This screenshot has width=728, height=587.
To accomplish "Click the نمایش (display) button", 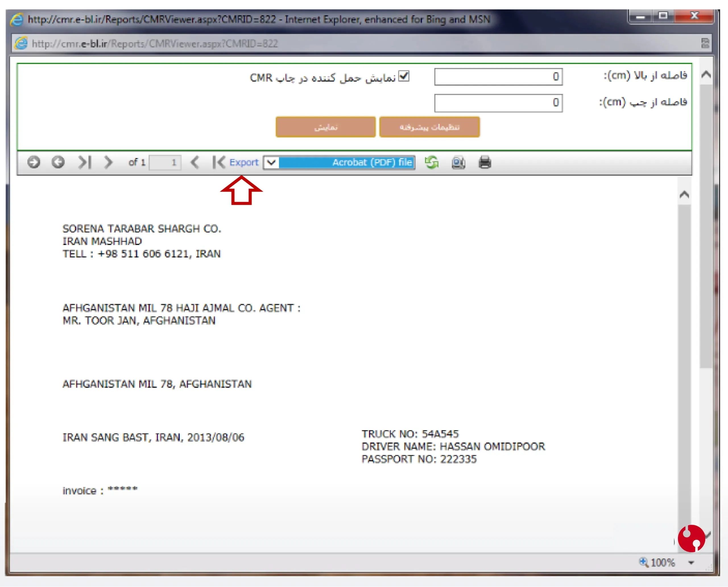I will pos(325,127).
